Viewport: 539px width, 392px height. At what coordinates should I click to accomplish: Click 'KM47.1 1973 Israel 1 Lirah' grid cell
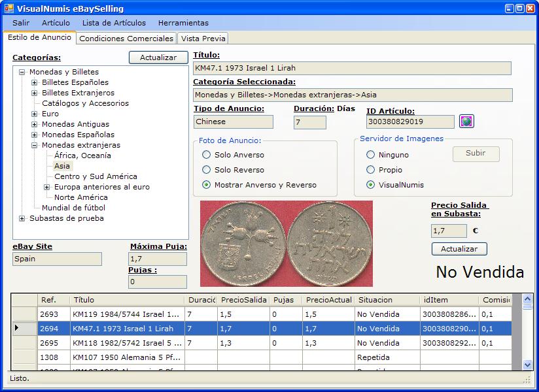point(127,329)
